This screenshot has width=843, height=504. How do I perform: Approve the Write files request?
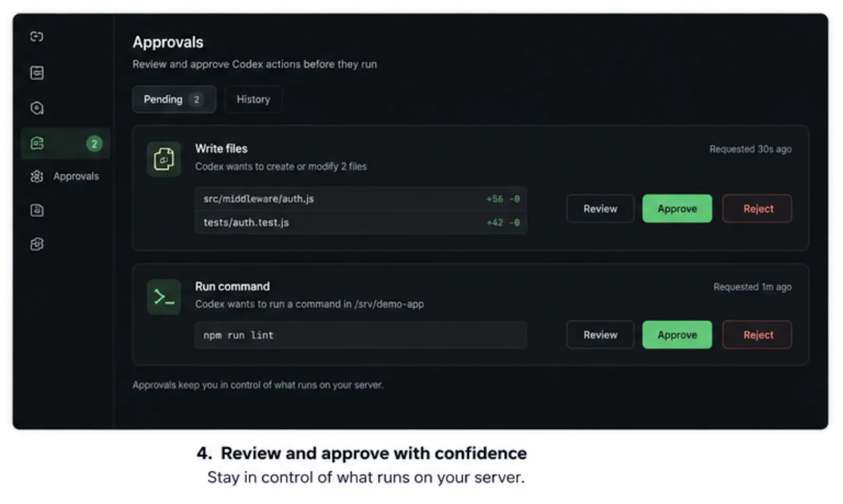677,209
